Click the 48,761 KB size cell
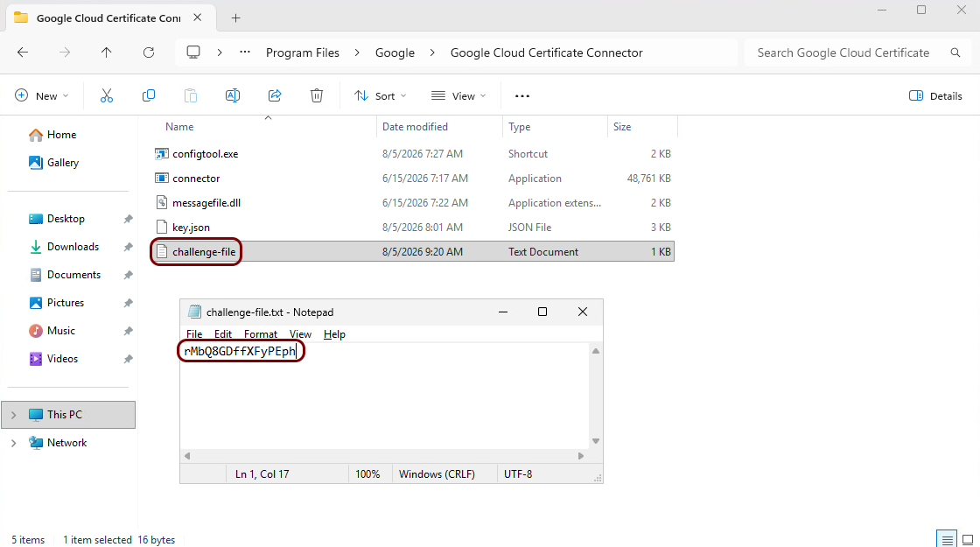Image resolution: width=980 pixels, height=547 pixels. (x=648, y=179)
